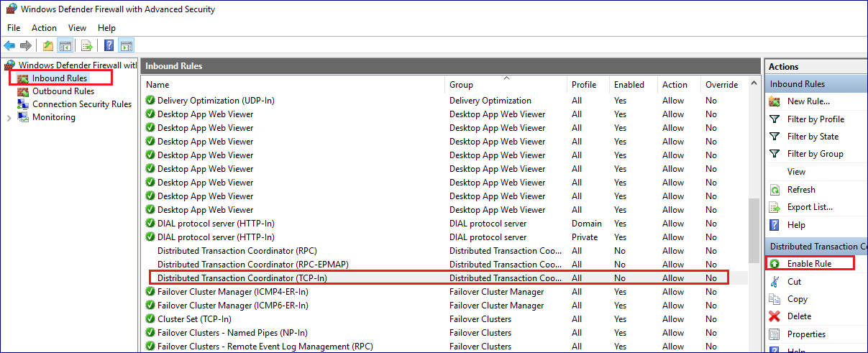Click the green Refresh icon
Viewport: 868px width, 353px height.
(x=775, y=190)
